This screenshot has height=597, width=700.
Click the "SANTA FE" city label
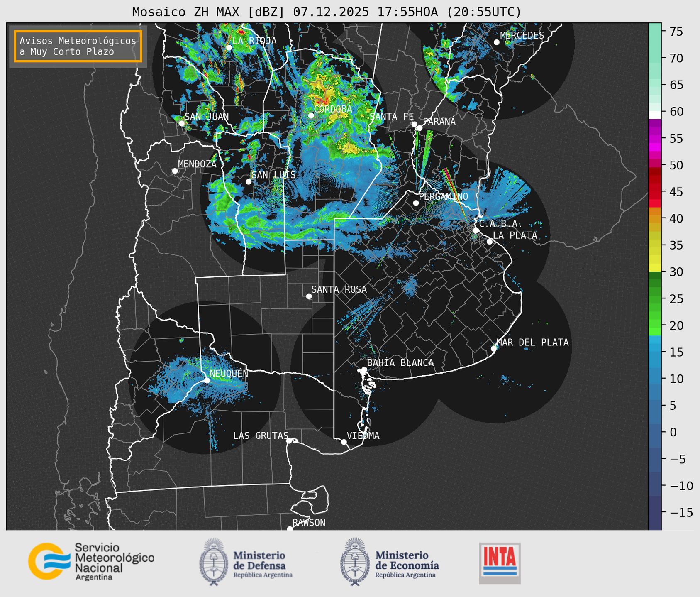[392, 117]
